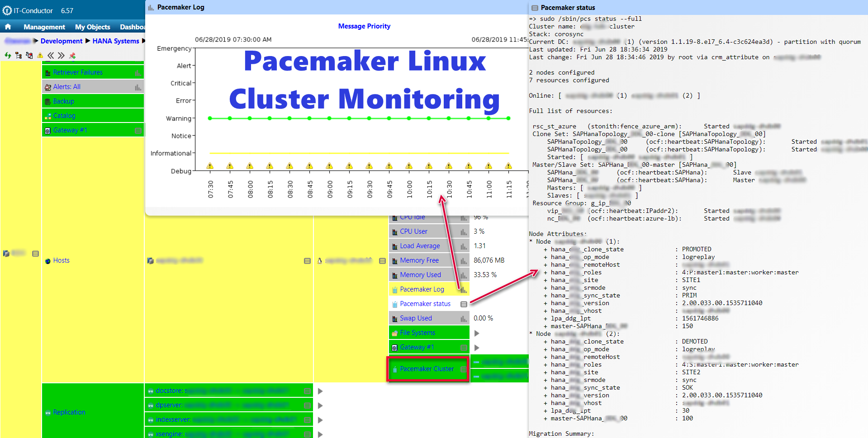This screenshot has width=868, height=438.
Task: Open Load Average chart icon
Action: [464, 246]
